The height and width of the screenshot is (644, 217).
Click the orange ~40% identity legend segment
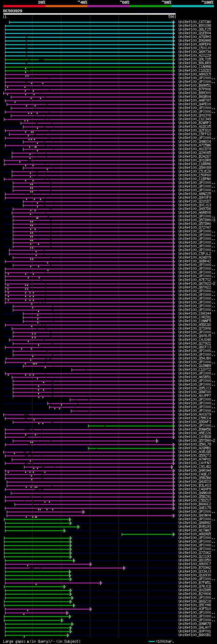tap(66, 6)
